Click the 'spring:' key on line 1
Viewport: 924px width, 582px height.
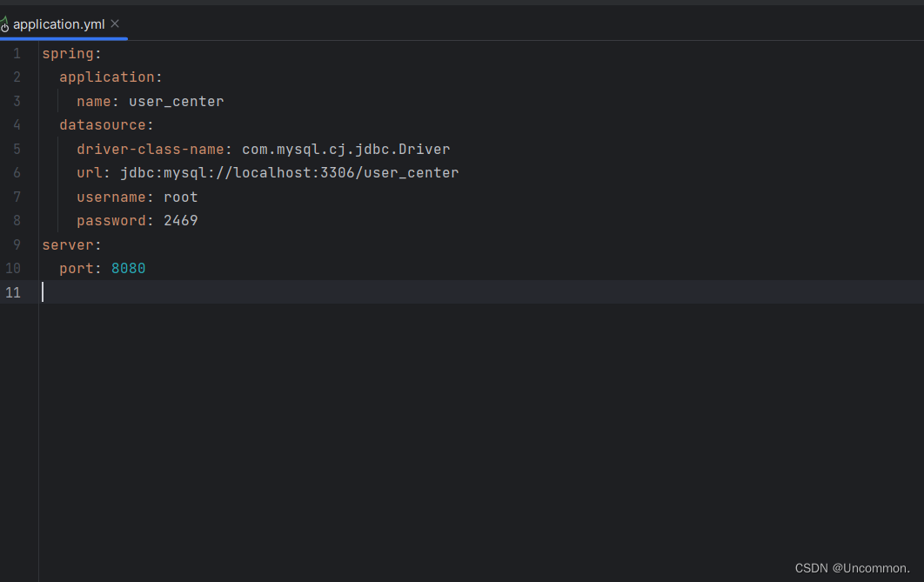tap(71, 54)
